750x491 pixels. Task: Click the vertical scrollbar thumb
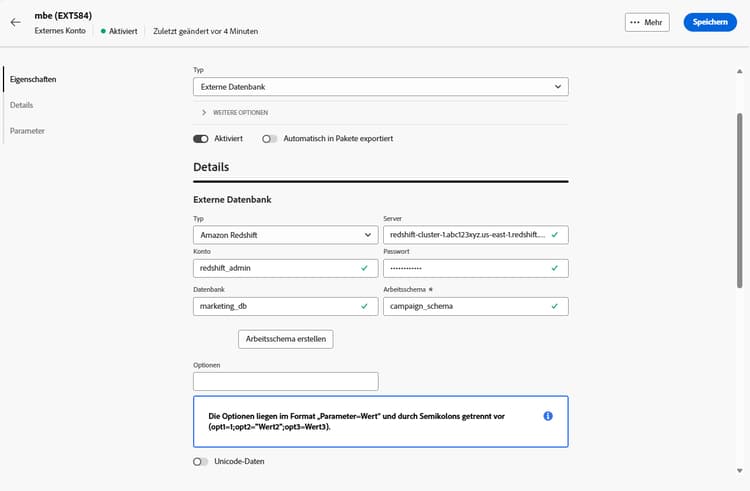click(x=739, y=200)
